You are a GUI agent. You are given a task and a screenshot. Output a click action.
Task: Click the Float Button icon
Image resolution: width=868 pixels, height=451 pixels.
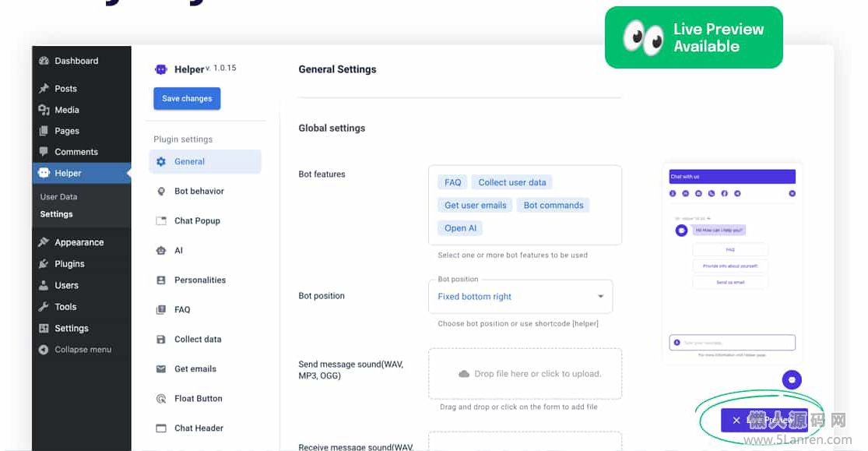coord(161,398)
